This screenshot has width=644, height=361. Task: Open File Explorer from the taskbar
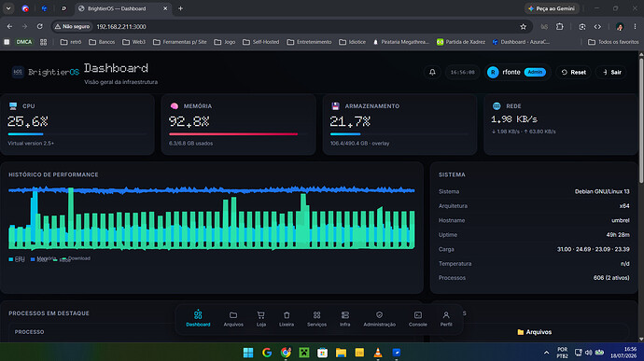pyautogui.click(x=341, y=353)
